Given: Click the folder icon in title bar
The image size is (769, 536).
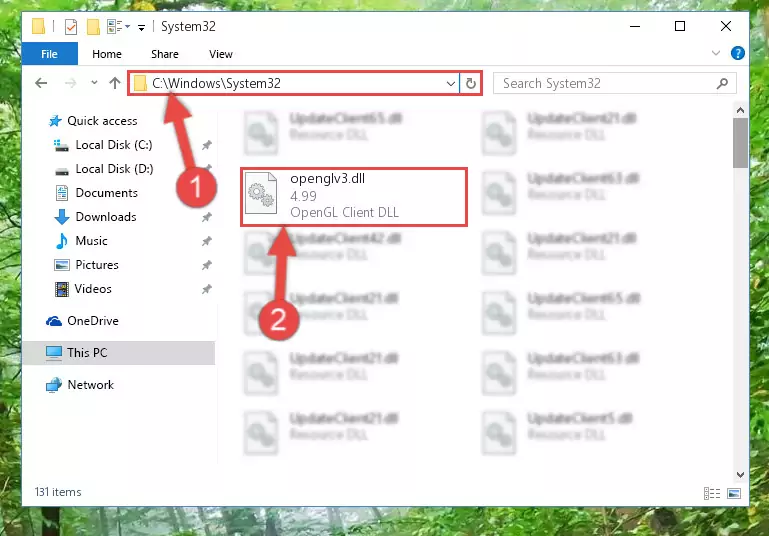Looking at the screenshot, I should tap(38, 26).
